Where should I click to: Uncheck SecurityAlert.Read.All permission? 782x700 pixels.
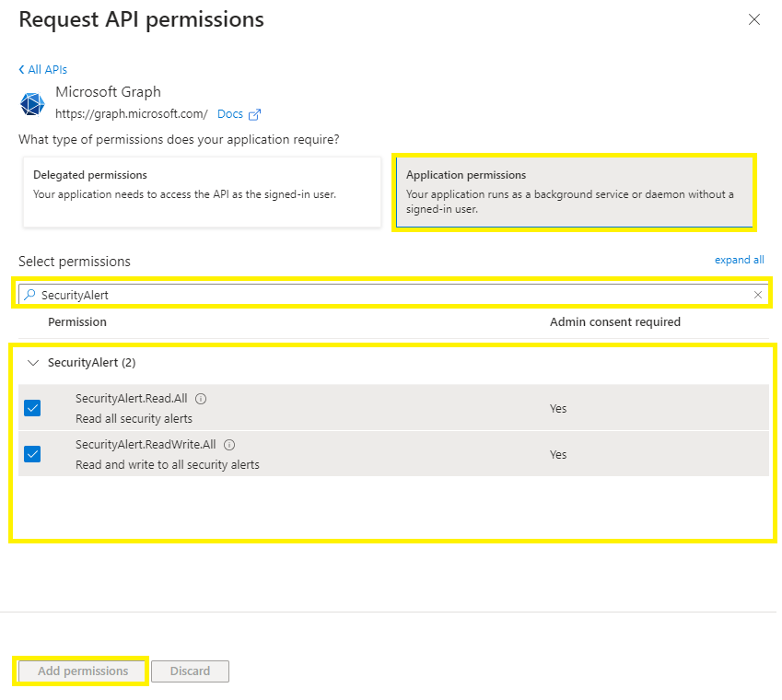point(32,408)
